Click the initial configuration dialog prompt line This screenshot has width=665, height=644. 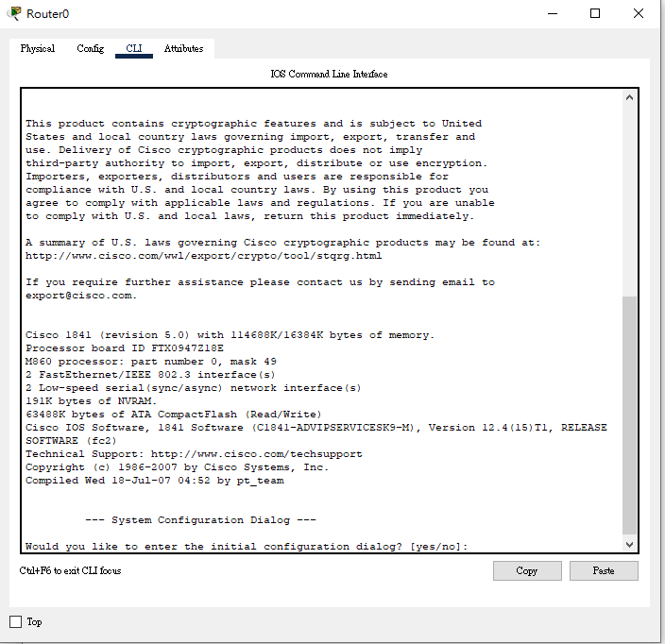(247, 547)
